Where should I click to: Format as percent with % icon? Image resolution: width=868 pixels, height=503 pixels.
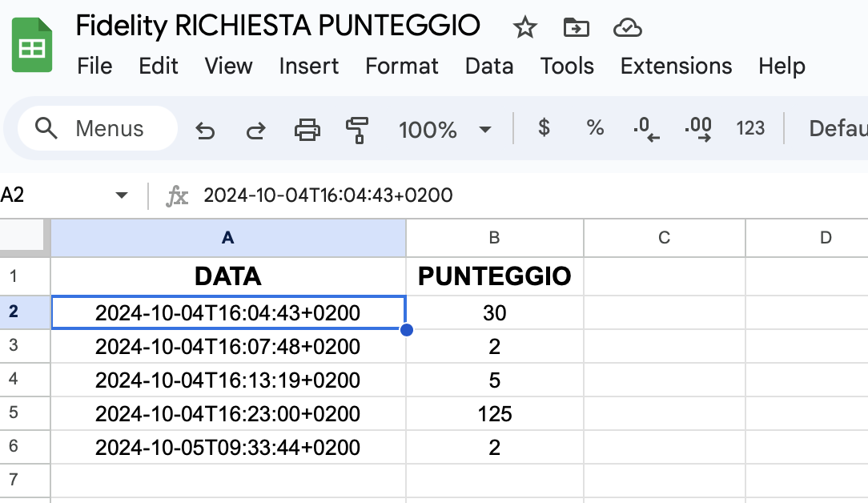pos(595,128)
